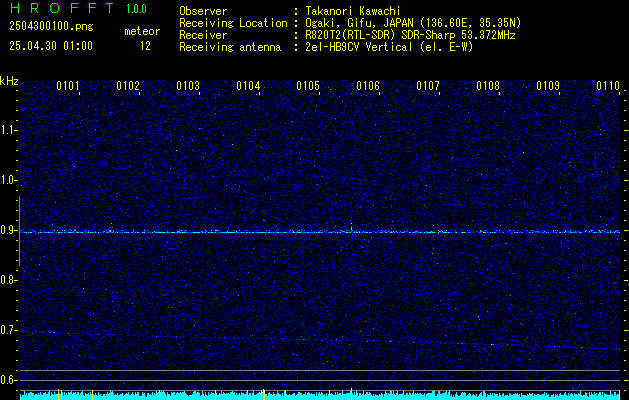This screenshot has width=629, height=400.
Task: Click the file name 2504300100.png
Action: click(x=51, y=26)
